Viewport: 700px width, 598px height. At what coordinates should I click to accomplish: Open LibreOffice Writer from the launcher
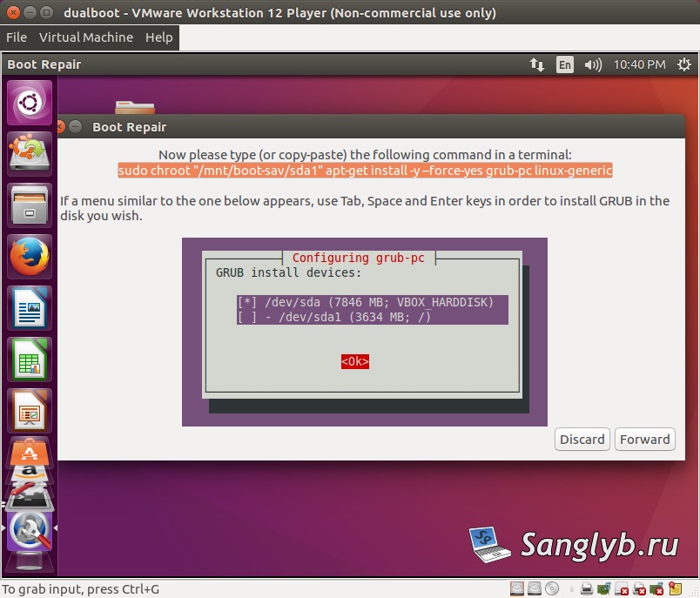click(x=30, y=308)
